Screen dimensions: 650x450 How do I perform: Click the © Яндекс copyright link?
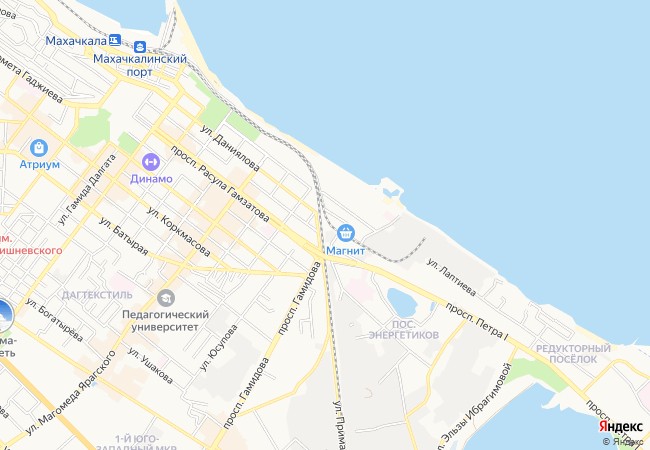[x=623, y=442]
